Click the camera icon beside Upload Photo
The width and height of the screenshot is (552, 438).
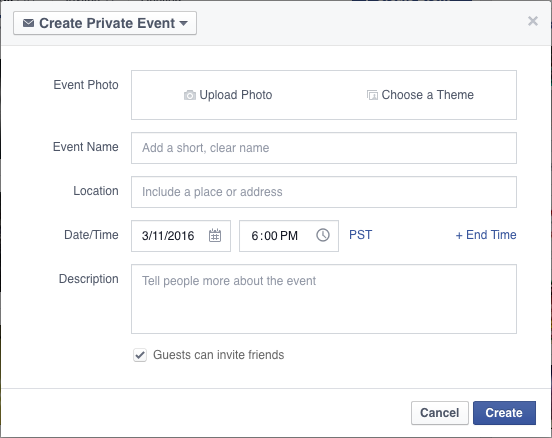(190, 95)
